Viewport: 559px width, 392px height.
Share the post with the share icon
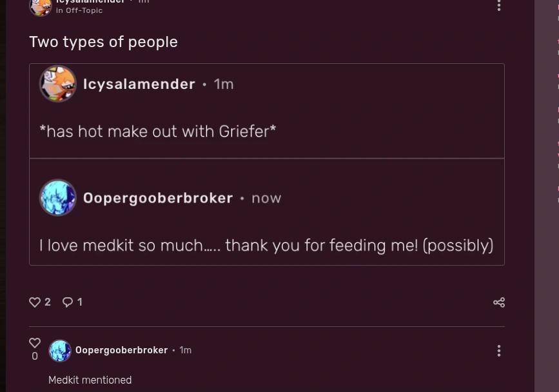[x=499, y=302]
